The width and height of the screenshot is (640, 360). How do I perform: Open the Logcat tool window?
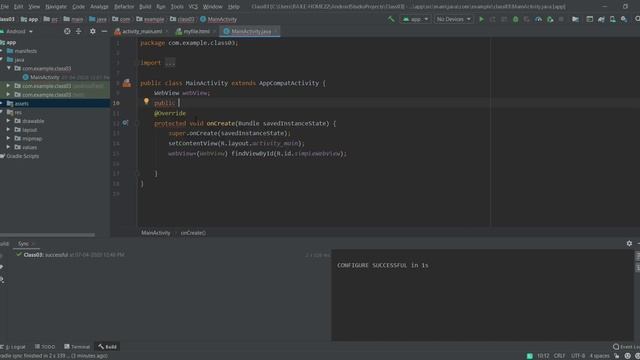(x=14, y=347)
